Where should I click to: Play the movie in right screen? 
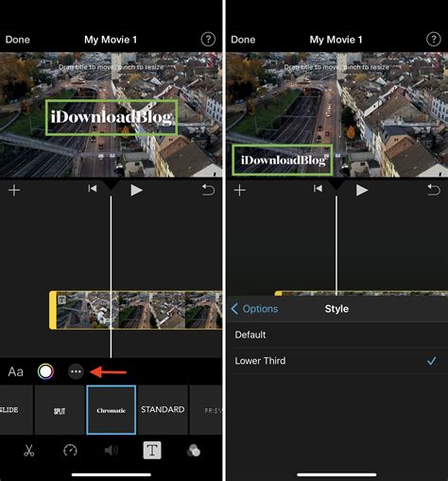coord(362,190)
